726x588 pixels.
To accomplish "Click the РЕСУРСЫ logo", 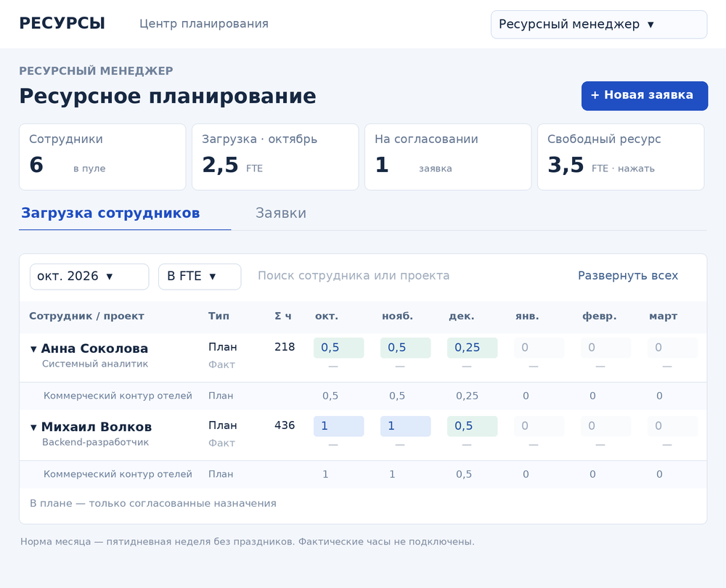I will coord(62,23).
